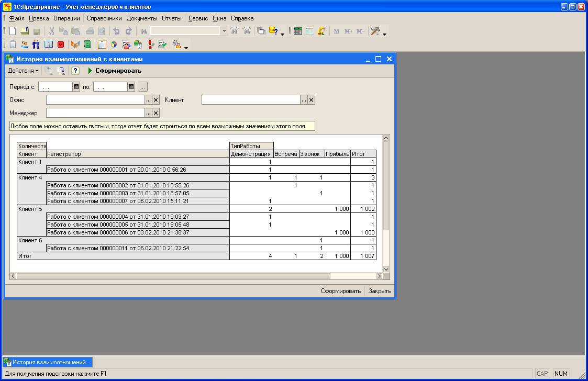
Task: Click the two managers in suits icon
Action: [x=36, y=44]
